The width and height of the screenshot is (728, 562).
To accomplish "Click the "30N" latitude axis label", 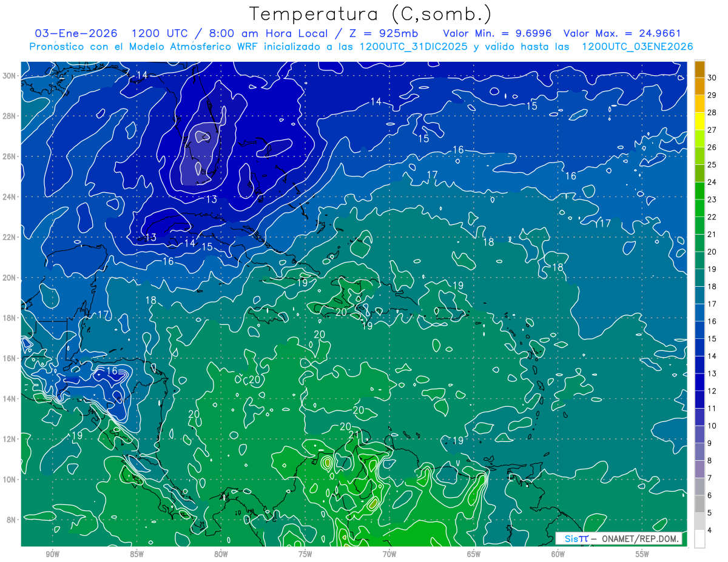I will (x=10, y=76).
